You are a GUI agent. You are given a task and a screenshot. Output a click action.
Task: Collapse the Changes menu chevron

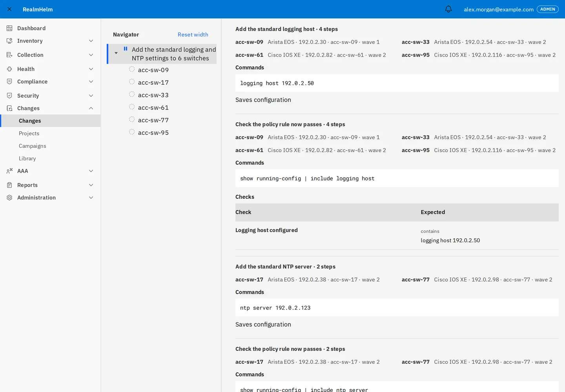coord(91,108)
